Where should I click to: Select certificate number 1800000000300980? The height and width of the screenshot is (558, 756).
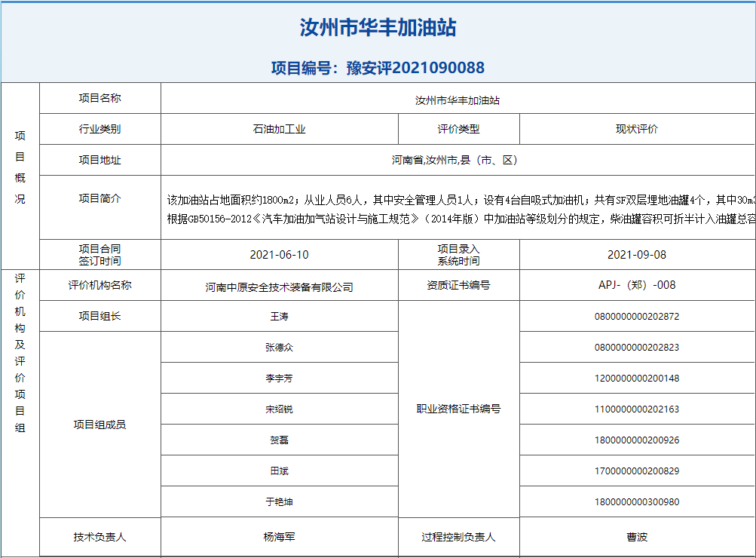tap(636, 501)
